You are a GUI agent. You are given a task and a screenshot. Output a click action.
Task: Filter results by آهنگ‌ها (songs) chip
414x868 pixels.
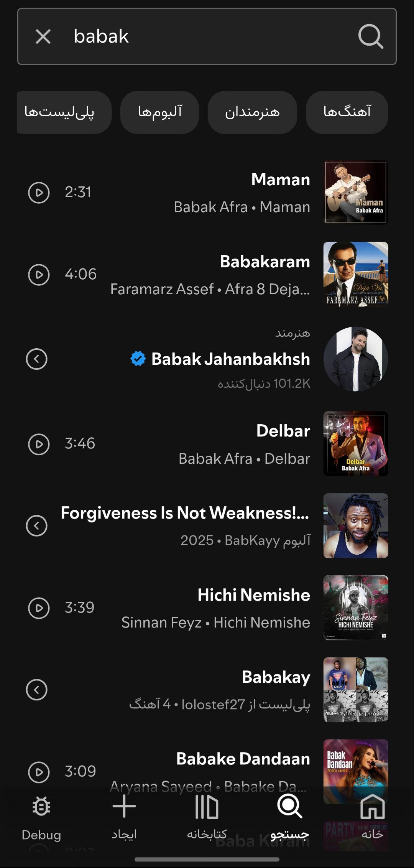[347, 112]
